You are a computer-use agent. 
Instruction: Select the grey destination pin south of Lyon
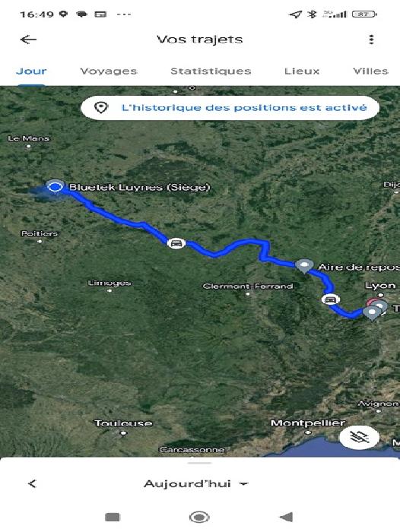click(372, 313)
